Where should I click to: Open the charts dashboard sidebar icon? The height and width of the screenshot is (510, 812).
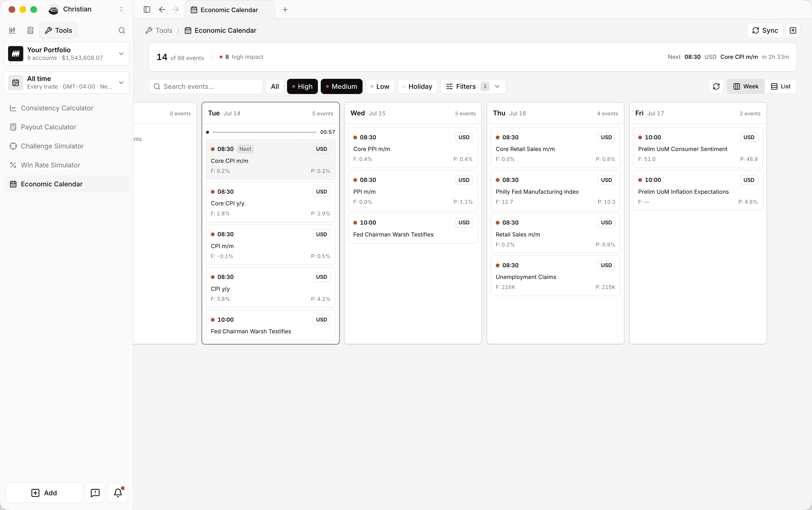tap(12, 30)
